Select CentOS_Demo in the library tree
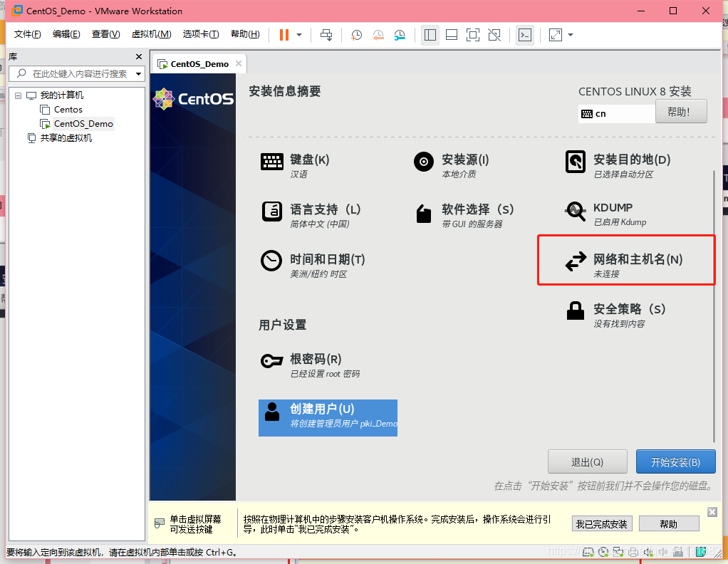Viewport: 728px width, 564px height. pyautogui.click(x=83, y=124)
